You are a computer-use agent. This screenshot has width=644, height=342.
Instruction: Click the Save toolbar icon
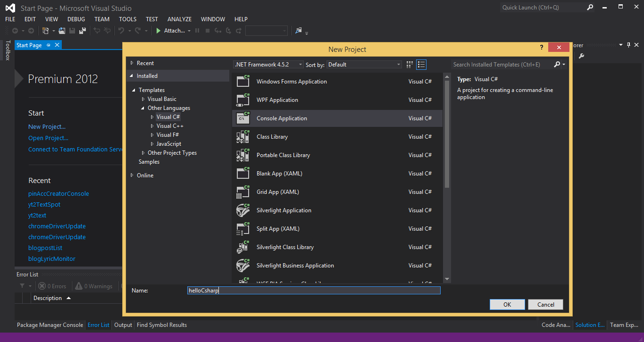(x=72, y=31)
